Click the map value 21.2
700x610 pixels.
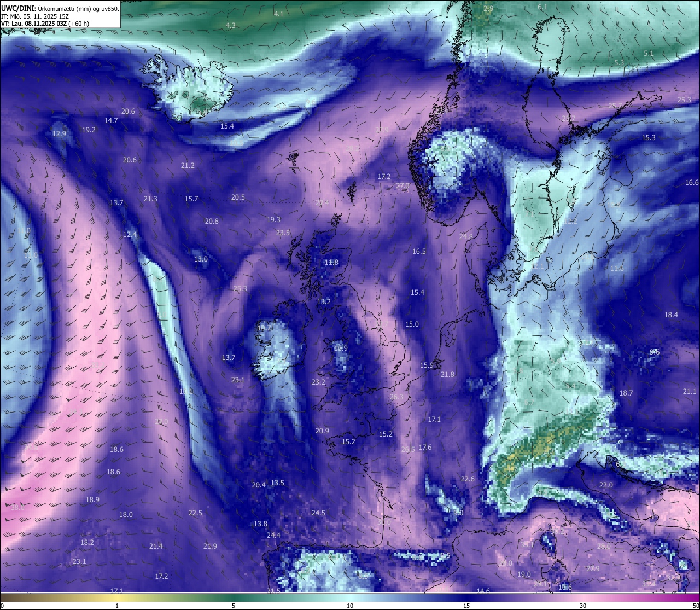(188, 166)
